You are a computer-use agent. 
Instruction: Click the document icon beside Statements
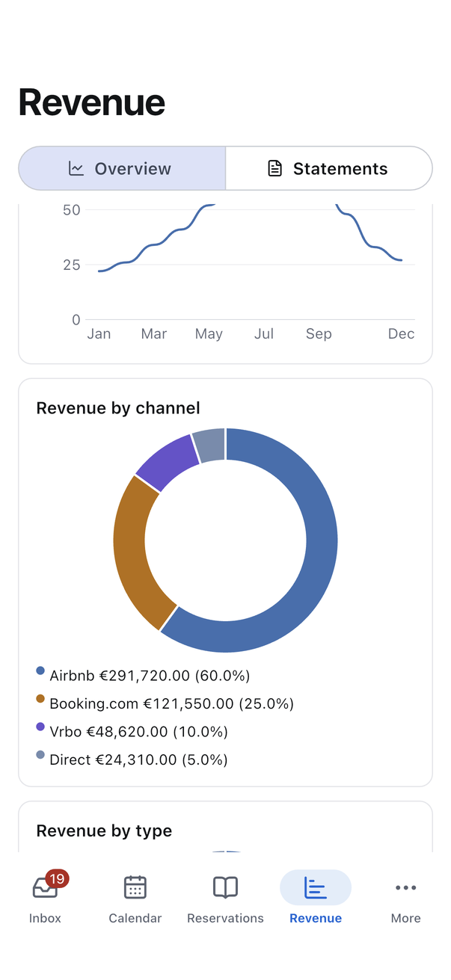coord(274,168)
